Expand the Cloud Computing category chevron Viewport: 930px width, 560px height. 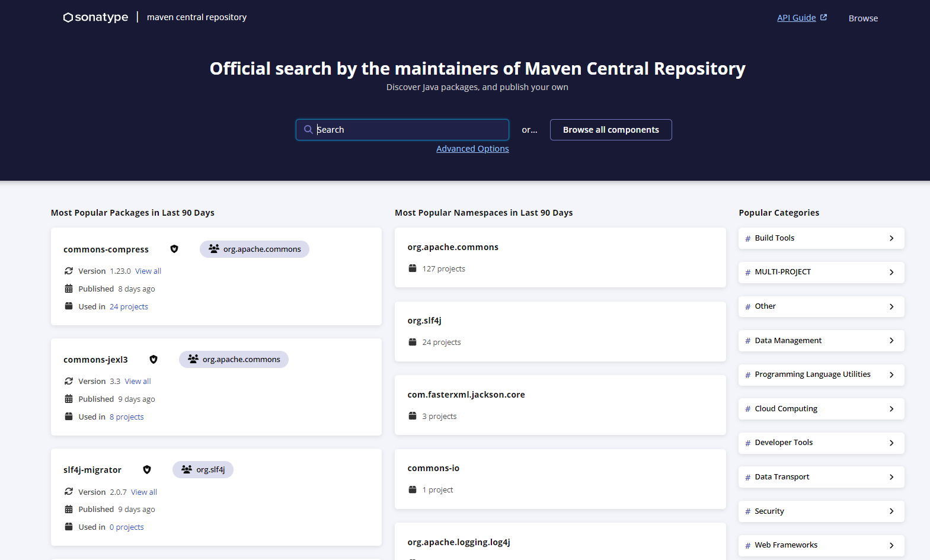point(891,409)
